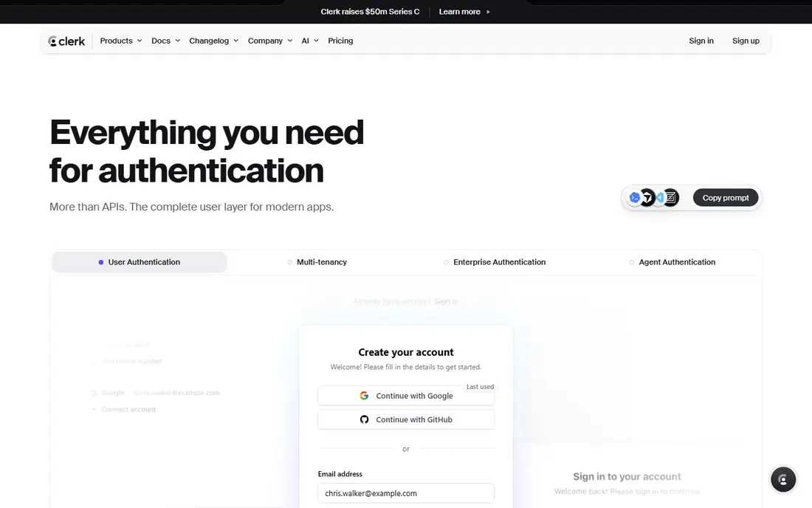Expand the Company menu
Screen dimensions: 812x508
coord(269,41)
